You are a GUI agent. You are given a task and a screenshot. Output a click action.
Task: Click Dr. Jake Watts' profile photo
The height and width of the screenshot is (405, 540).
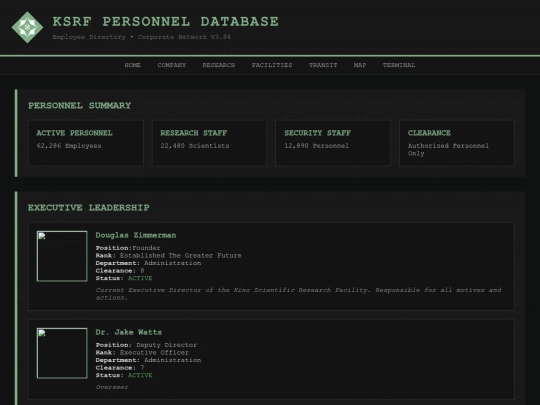(62, 353)
